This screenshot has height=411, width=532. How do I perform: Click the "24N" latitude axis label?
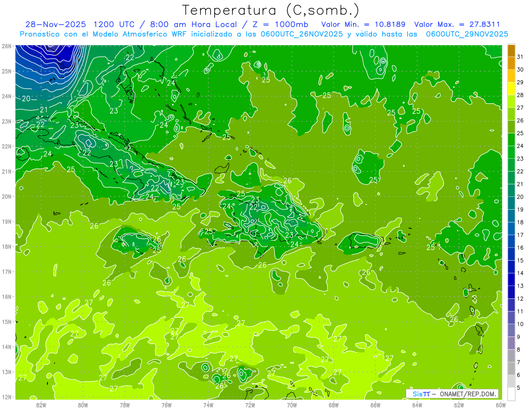coord(7,96)
